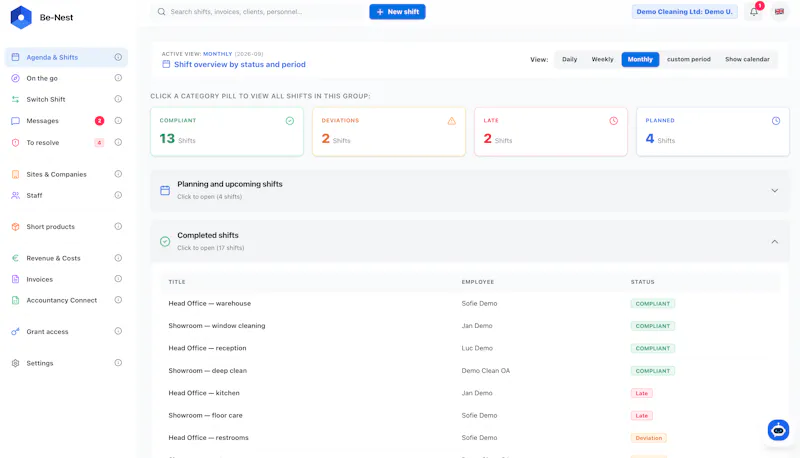Click the info icon next to Revenue & Costs
Image resolution: width=800 pixels, height=458 pixels.
pos(118,258)
